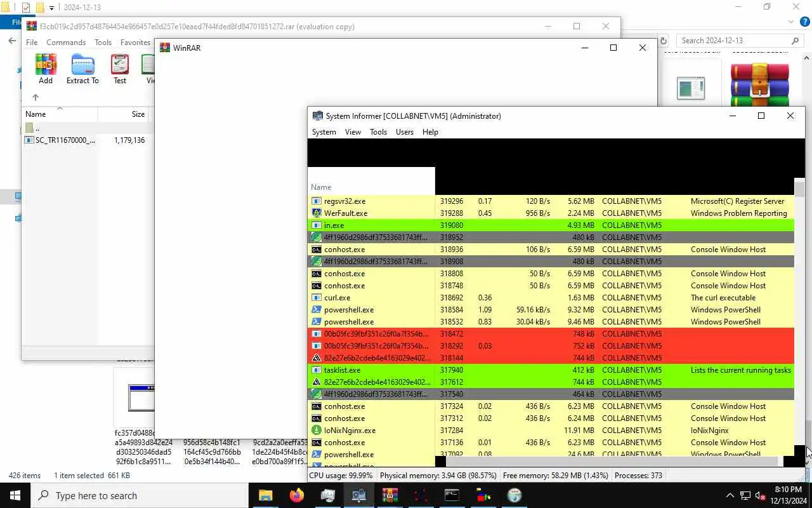The image size is (812, 508).
Task: Open the Tools menu in System Informer
Action: pyautogui.click(x=378, y=132)
